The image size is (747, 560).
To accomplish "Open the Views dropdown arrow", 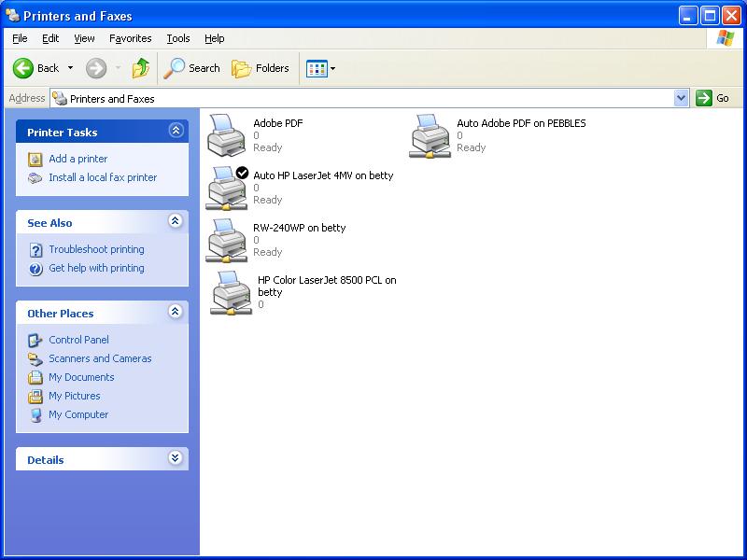I will tap(333, 68).
